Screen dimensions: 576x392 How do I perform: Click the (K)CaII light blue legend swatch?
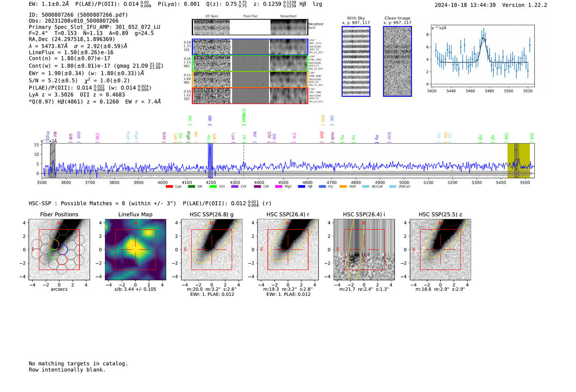coord(365,187)
